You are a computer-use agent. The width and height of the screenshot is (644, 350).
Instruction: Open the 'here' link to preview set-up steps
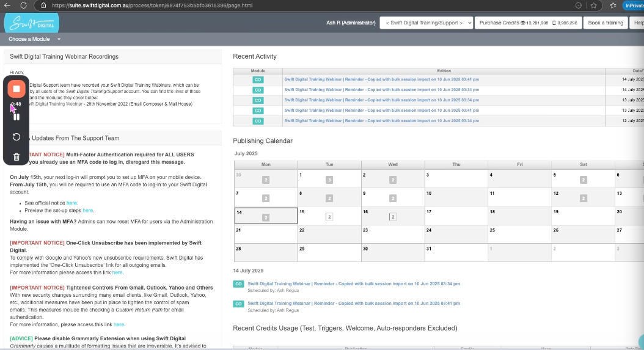87,210
